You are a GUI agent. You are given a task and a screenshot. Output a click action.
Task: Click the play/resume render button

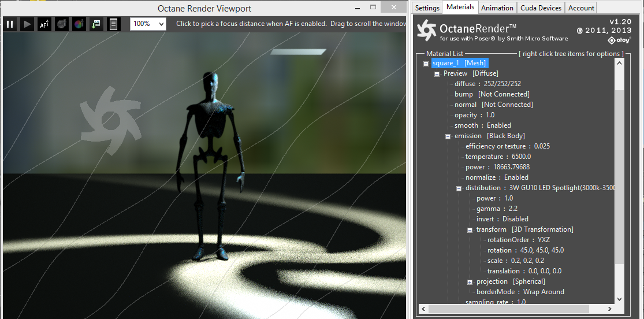[x=27, y=24]
